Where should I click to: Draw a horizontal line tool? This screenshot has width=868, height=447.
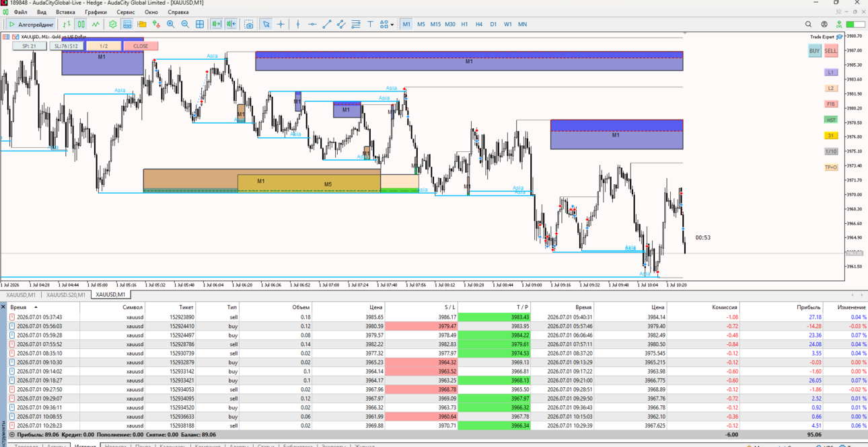tap(312, 24)
